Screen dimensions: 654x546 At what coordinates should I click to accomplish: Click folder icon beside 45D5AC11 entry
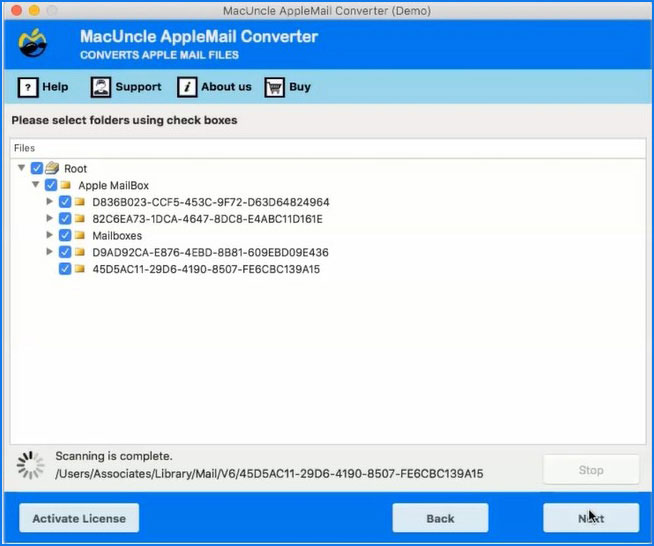[x=80, y=269]
